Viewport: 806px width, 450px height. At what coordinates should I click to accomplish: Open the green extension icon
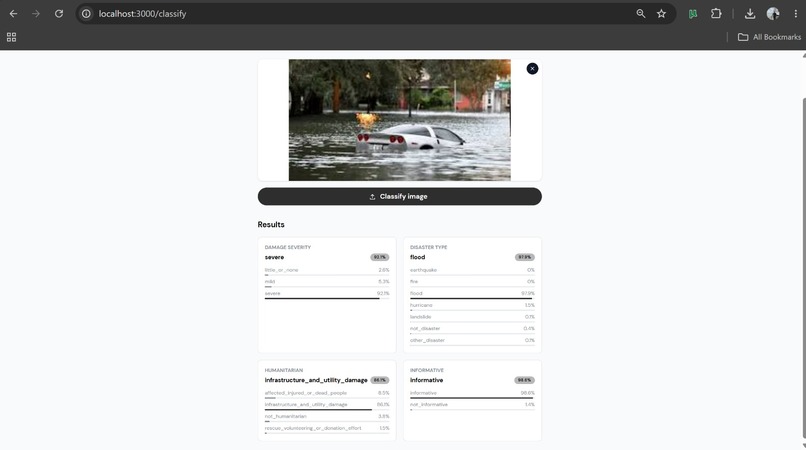pos(693,14)
